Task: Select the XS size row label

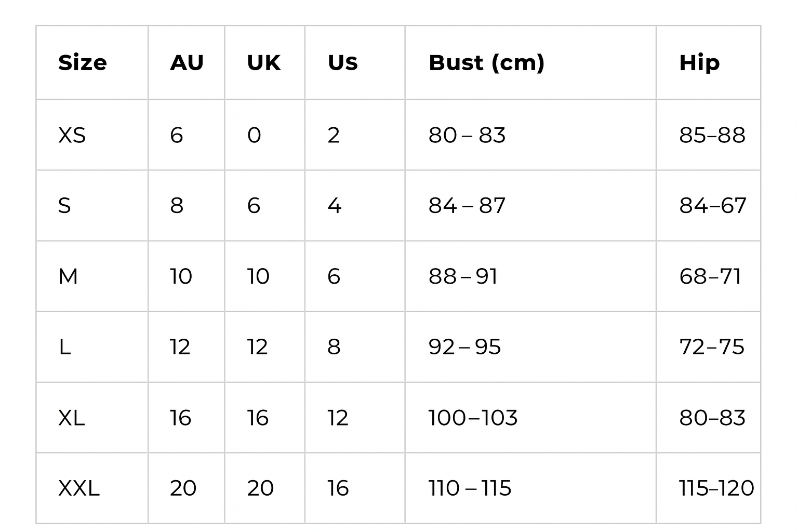Action: 72,135
